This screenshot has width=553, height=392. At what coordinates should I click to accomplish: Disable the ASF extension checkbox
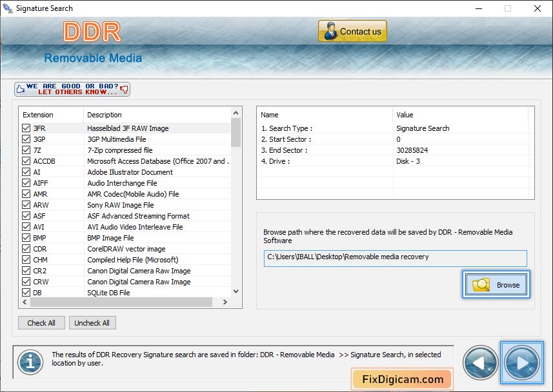(26, 215)
